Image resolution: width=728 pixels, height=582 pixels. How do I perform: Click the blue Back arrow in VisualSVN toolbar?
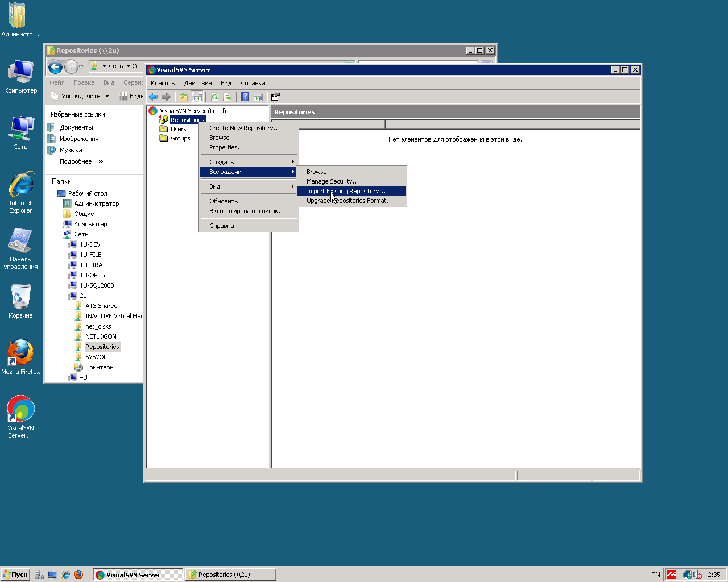(x=153, y=97)
